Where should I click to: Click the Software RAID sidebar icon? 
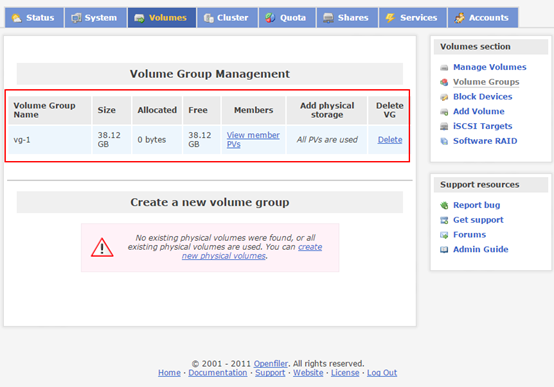tap(444, 141)
